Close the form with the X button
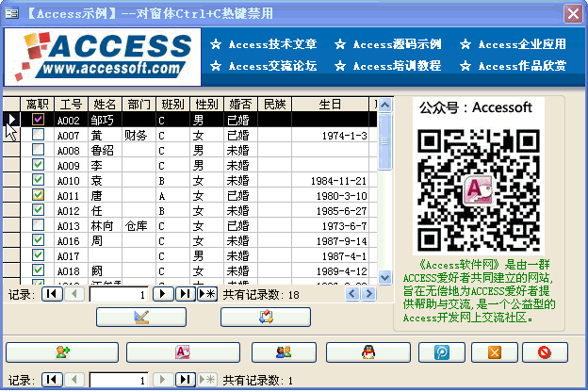Viewport: 588px width, 392px height. click(x=573, y=14)
